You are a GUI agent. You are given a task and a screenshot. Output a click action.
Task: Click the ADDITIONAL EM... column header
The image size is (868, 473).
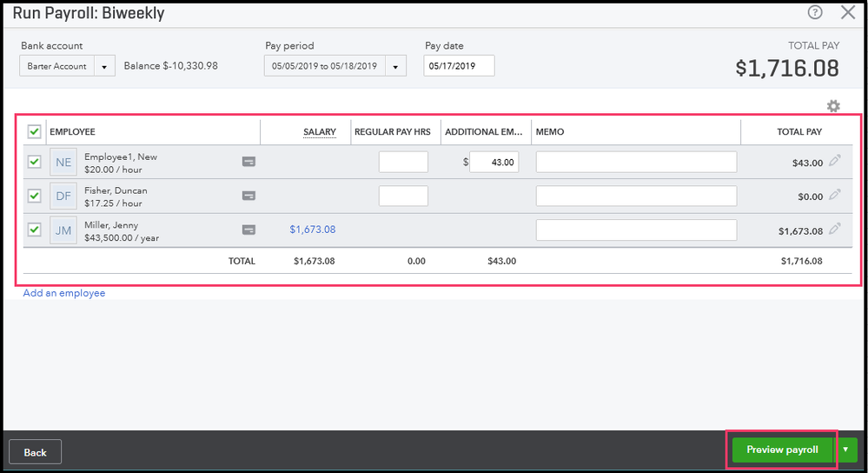tap(484, 132)
